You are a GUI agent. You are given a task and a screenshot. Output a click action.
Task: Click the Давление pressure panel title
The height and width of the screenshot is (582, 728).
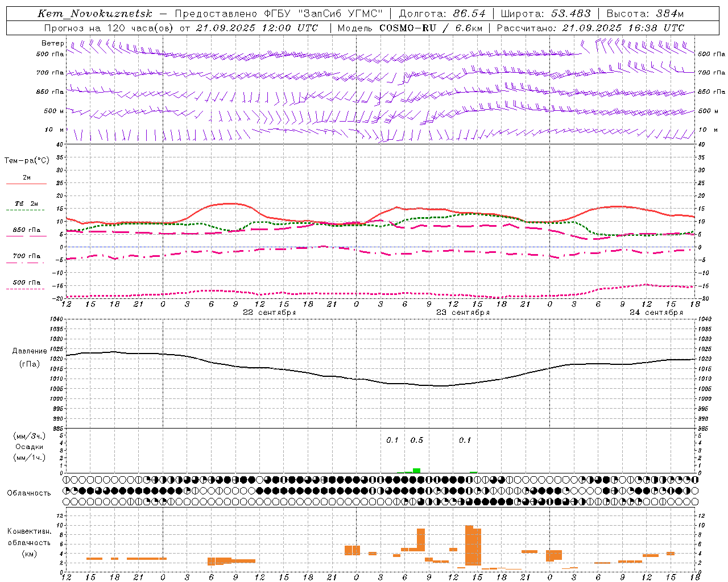click(30, 351)
